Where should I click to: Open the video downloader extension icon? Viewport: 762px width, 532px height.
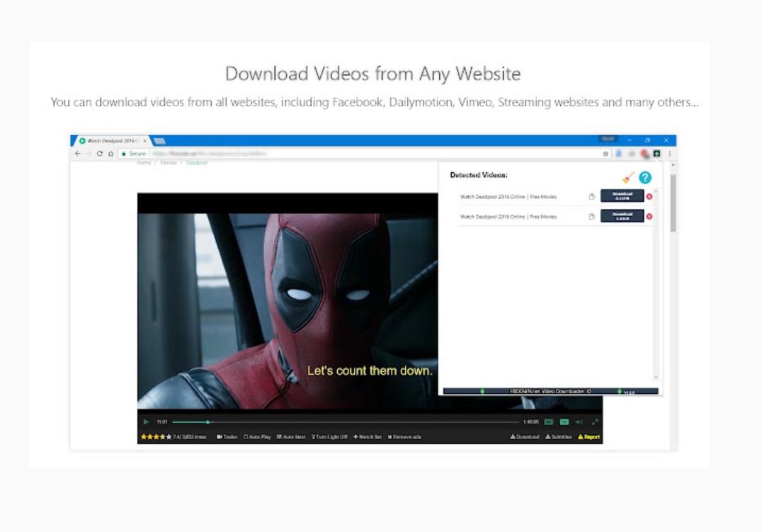click(657, 154)
